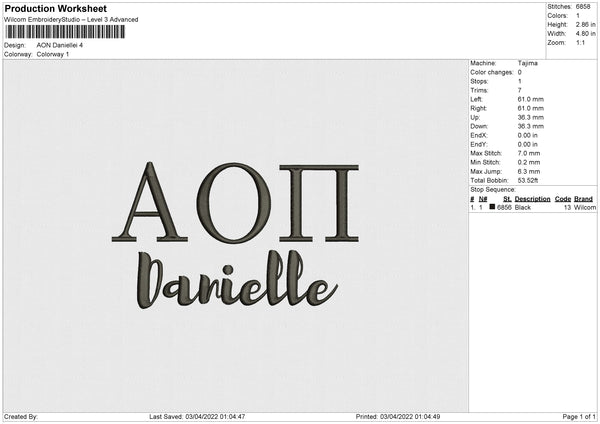The width and height of the screenshot is (600, 424).
Task: Click the 'Right:' label
Action: point(478,108)
